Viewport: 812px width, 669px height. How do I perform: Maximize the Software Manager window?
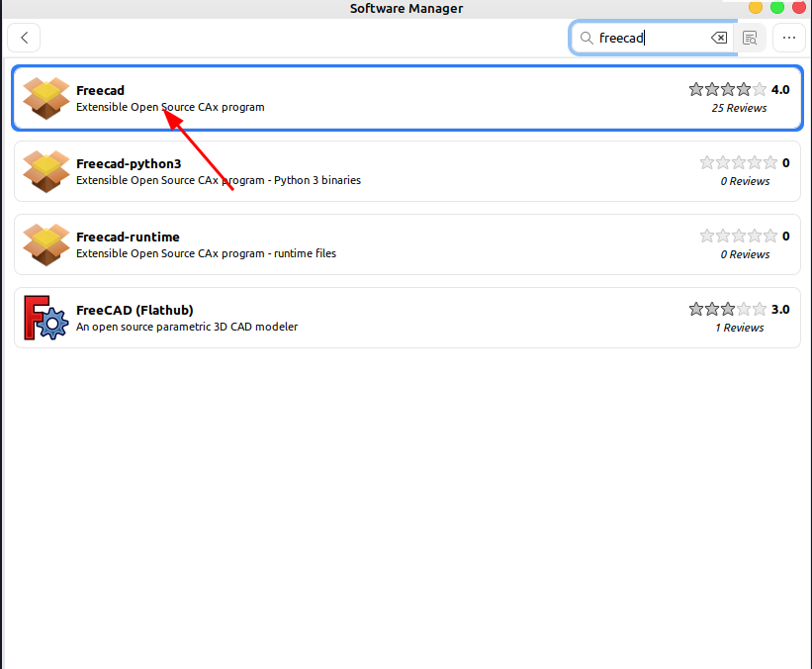click(x=777, y=7)
